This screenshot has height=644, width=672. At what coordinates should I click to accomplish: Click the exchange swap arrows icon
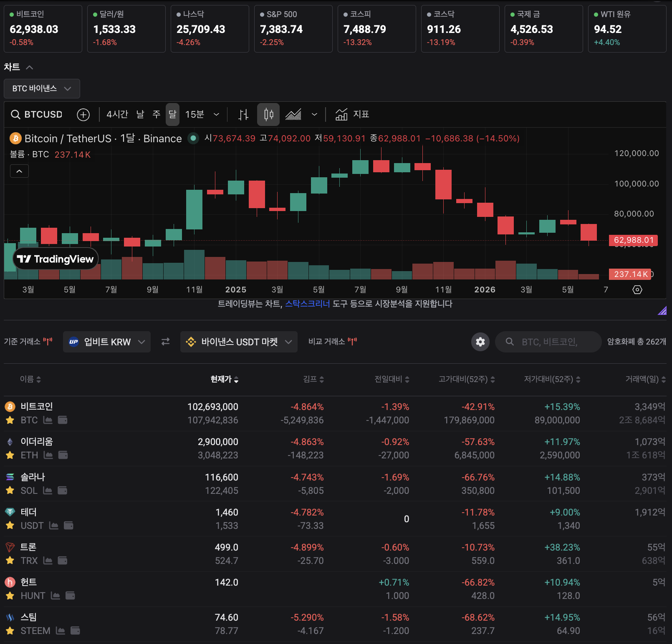coord(166,342)
